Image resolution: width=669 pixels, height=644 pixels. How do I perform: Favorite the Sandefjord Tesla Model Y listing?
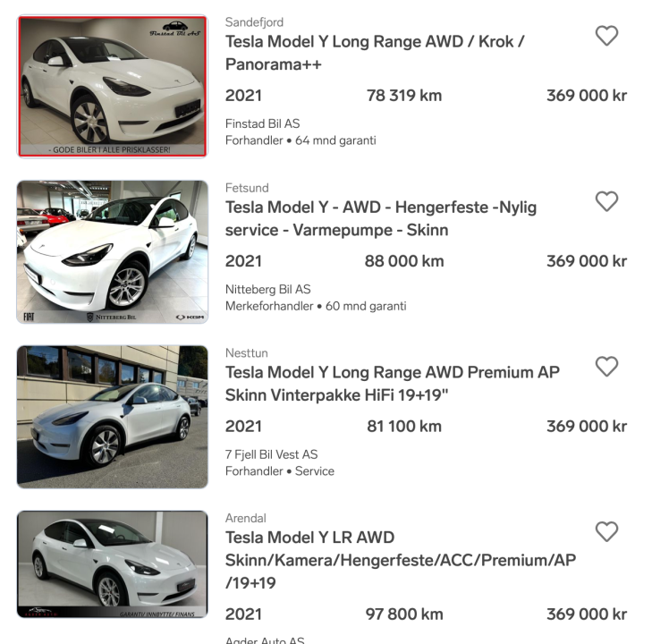pyautogui.click(x=606, y=36)
